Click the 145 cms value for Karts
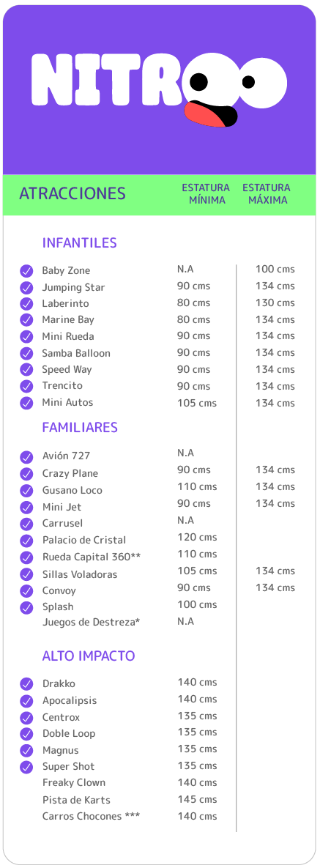Screen dimensions: 320x868 tap(197, 799)
